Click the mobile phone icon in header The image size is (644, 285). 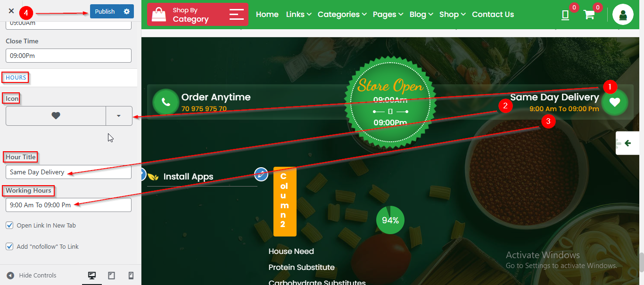point(565,15)
